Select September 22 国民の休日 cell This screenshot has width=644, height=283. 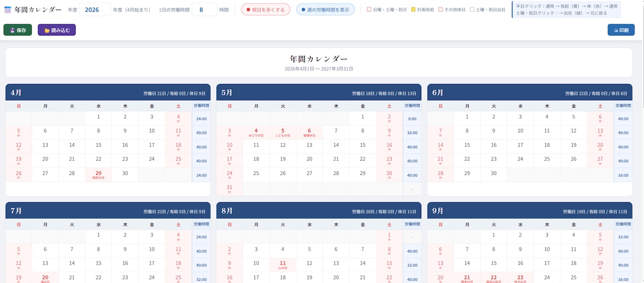(494, 278)
